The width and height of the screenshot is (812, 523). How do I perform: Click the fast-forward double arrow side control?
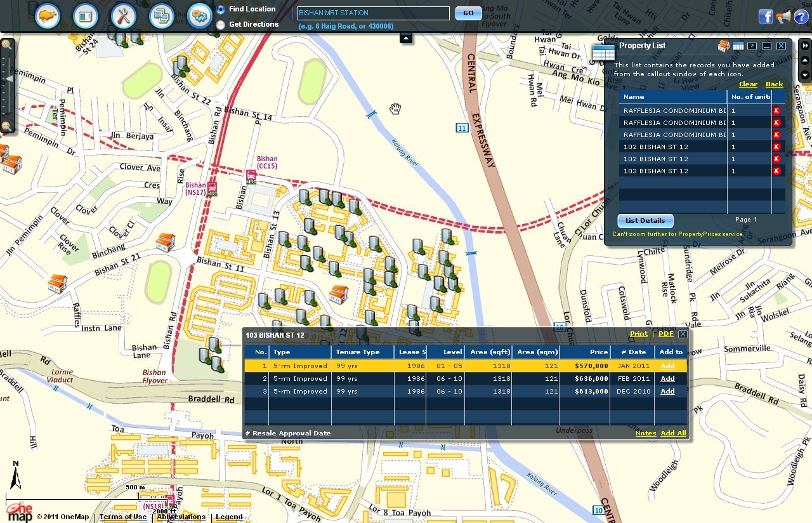(x=805, y=46)
